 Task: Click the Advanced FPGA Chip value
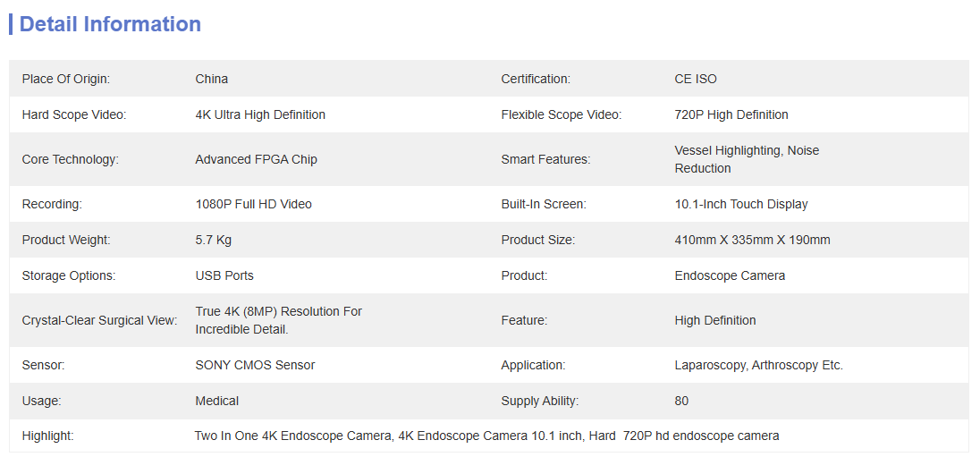click(x=257, y=159)
